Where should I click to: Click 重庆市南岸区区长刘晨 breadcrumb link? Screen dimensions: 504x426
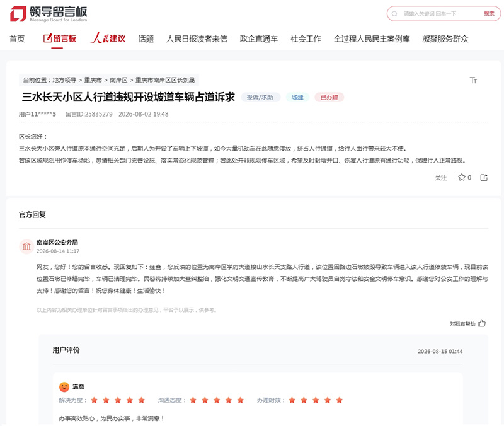point(165,80)
